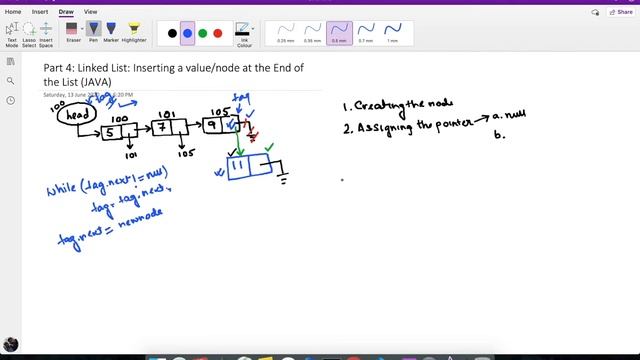
Task: Expand the Eraser options dropdown arrow
Action: pyautogui.click(x=82, y=29)
